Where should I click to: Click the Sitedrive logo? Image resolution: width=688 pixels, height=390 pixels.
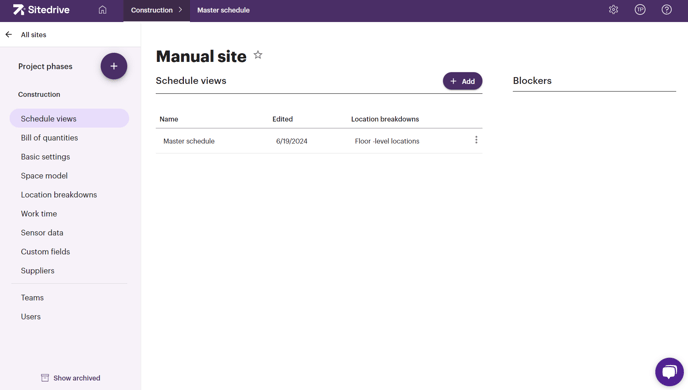pos(41,10)
